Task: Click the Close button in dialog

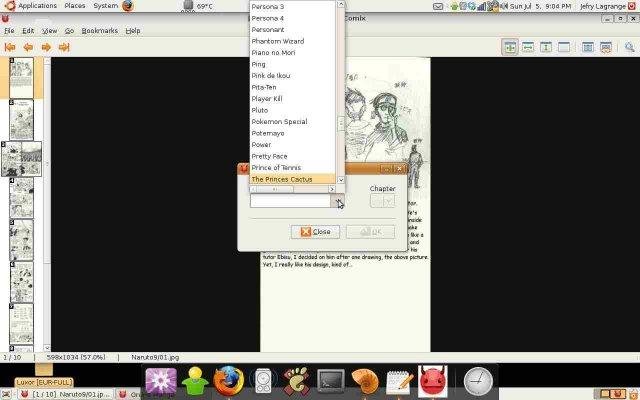Action: [x=315, y=232]
